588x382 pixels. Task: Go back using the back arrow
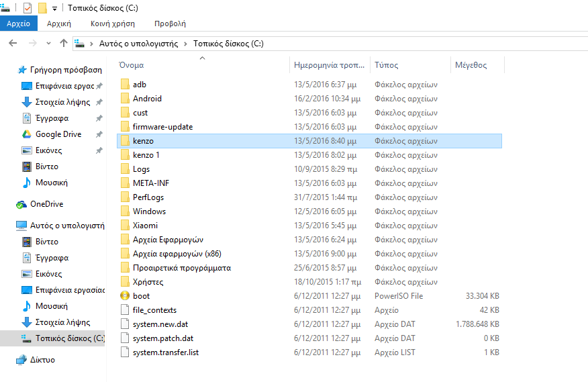13,43
